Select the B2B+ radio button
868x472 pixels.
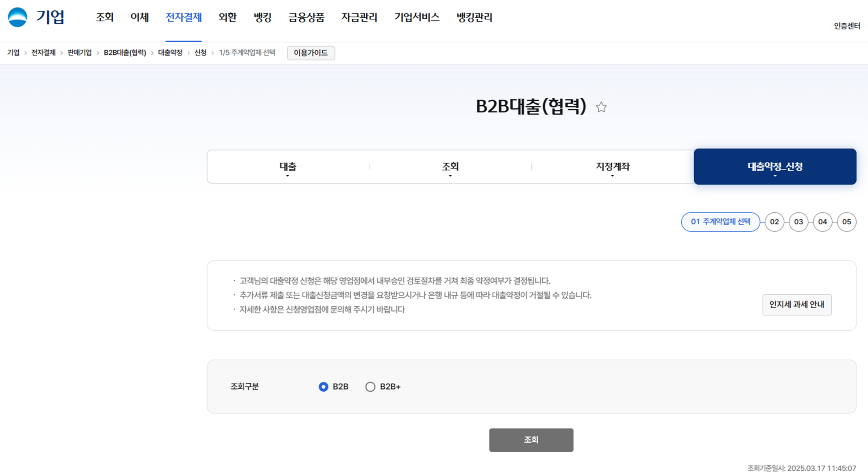[x=370, y=386]
